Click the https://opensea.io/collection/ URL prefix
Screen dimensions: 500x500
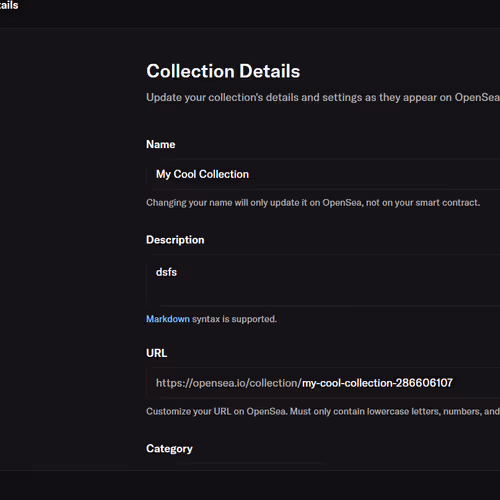pyautogui.click(x=229, y=383)
